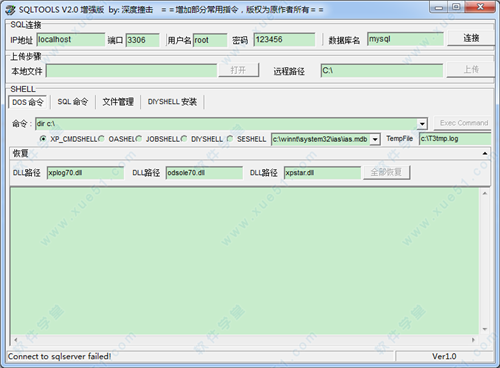The width and height of the screenshot is (500, 368).
Task: Click the 全部恢复 restore all button
Action: point(386,172)
